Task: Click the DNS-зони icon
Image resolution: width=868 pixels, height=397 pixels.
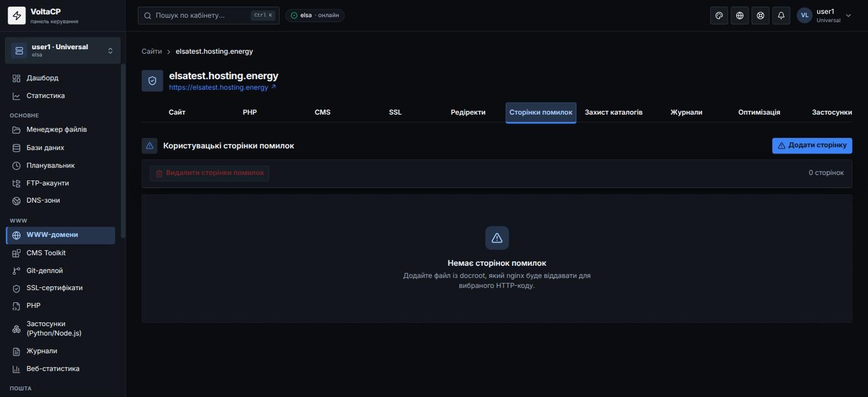Action: pos(17,200)
